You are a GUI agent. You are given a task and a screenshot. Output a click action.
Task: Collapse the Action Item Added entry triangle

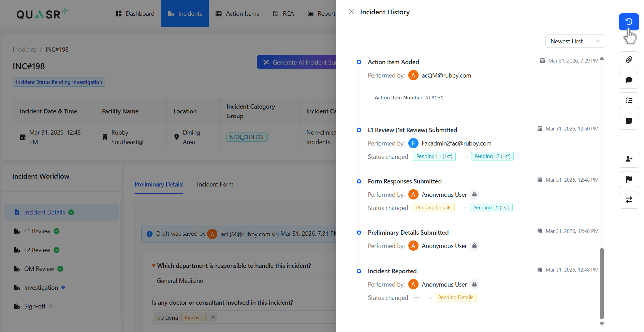[x=602, y=59]
